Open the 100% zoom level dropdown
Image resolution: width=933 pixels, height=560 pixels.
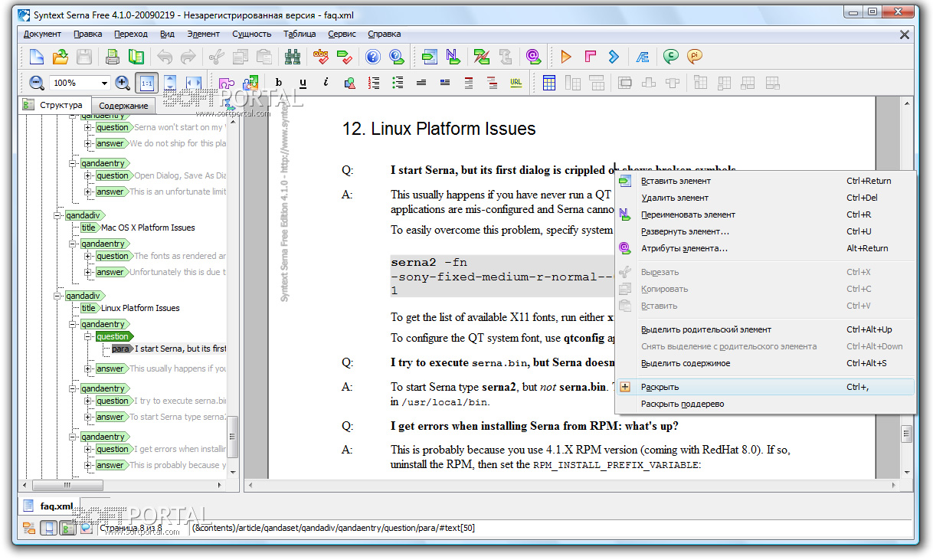click(104, 83)
